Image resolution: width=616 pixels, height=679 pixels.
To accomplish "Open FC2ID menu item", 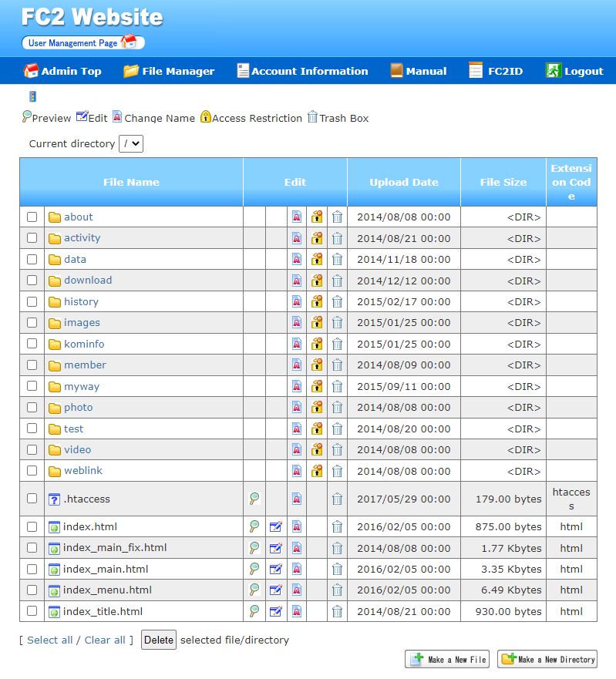I will (x=496, y=71).
